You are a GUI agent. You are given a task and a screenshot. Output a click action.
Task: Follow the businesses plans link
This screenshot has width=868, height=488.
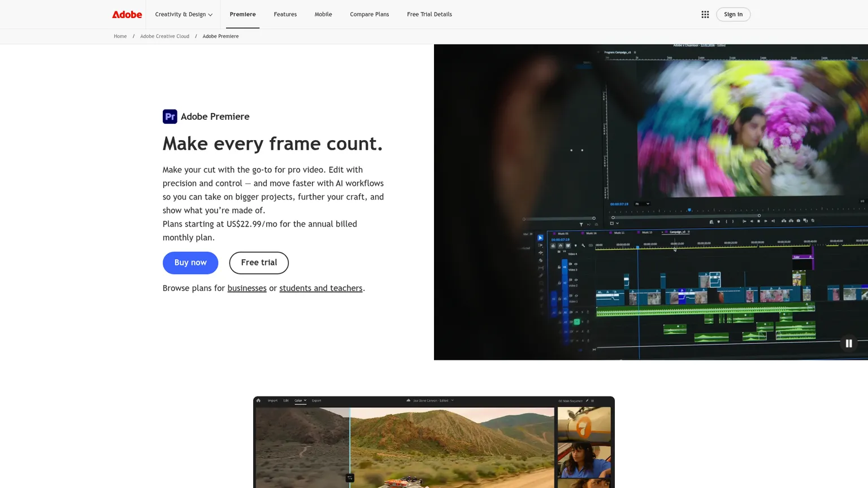pos(247,288)
